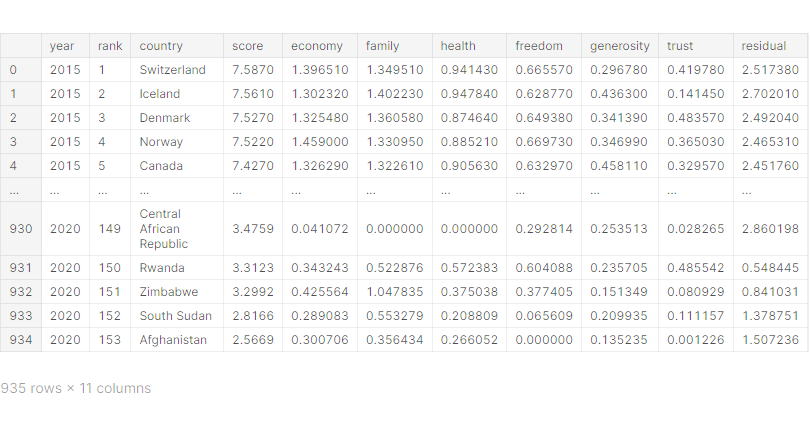
Task: Select rank value 153
Action: (110, 340)
